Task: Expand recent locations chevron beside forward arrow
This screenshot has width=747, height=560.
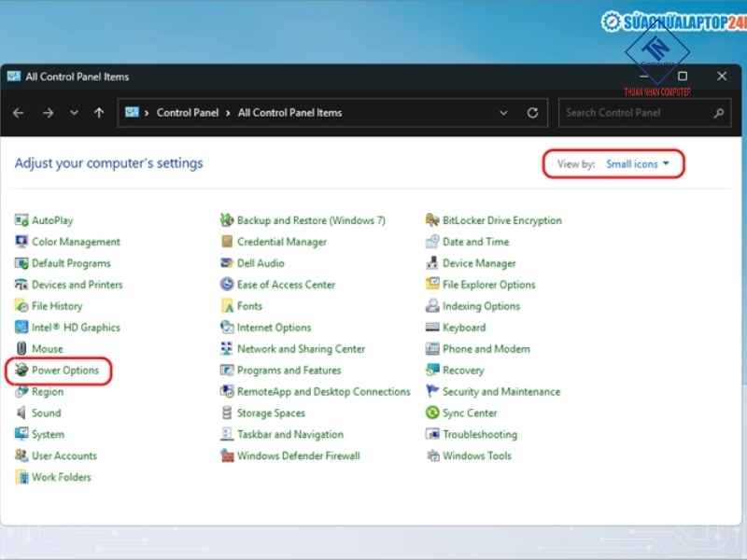Action: [74, 113]
